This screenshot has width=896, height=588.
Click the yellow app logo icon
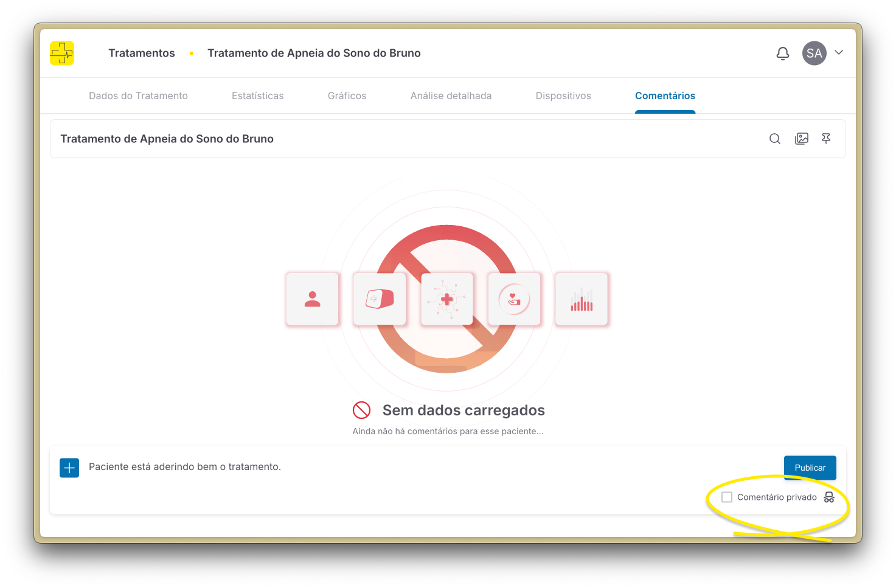(x=62, y=54)
